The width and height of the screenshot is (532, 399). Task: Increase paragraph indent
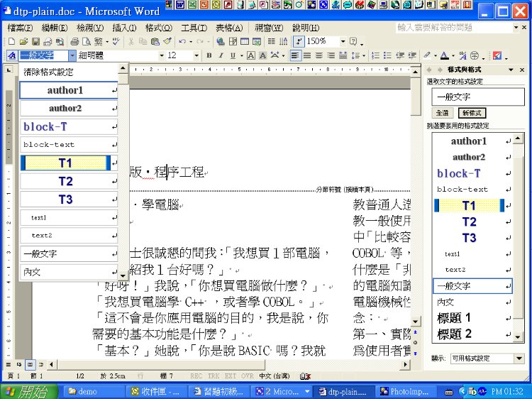[x=412, y=55]
